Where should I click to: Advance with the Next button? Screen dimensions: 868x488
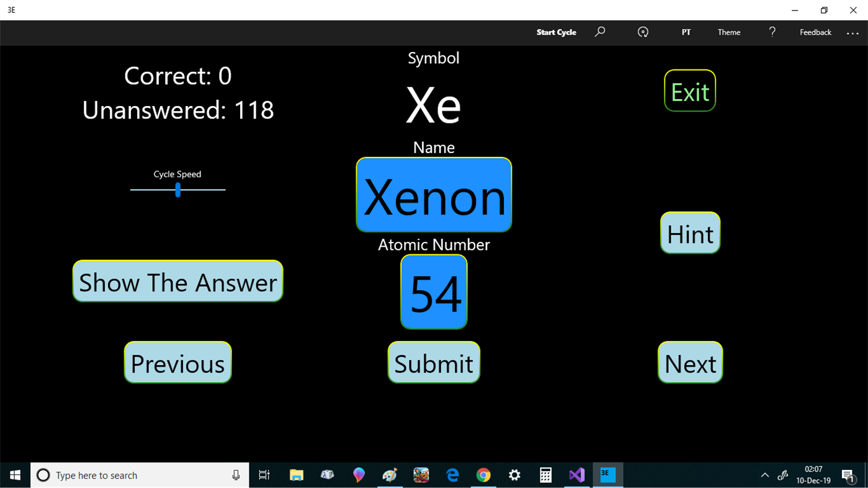point(690,363)
